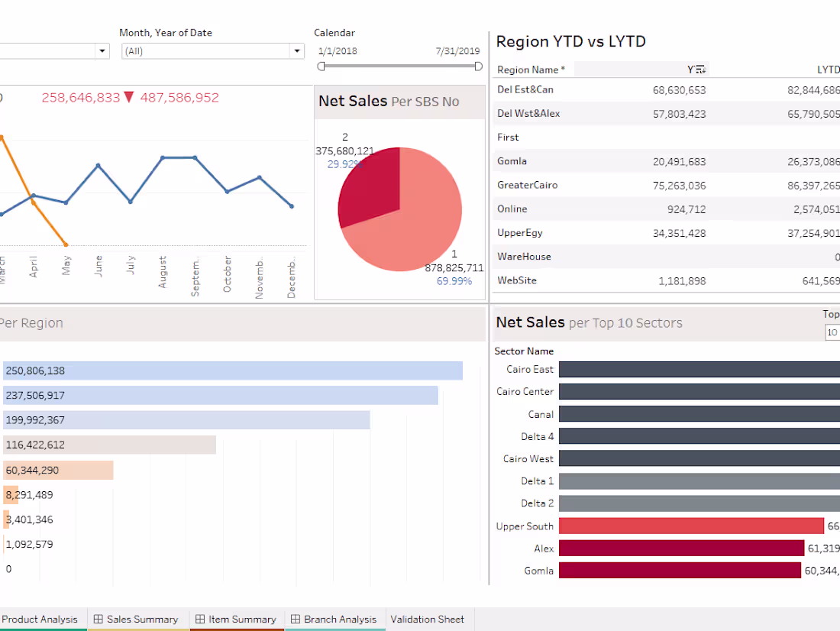
Task: Click the red decline triangle indicator
Action: click(x=128, y=97)
